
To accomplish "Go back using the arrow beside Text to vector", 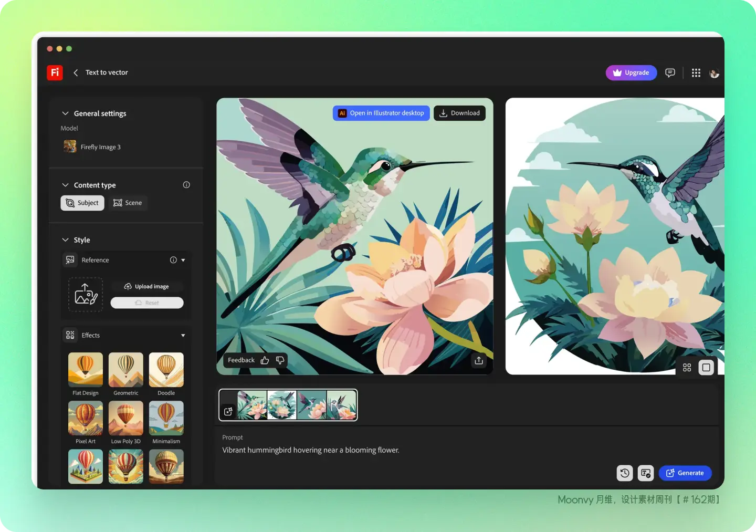I will point(76,72).
